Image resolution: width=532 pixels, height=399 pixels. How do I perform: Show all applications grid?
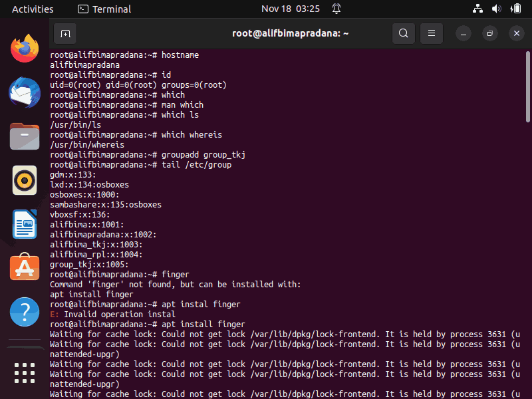[x=25, y=373]
